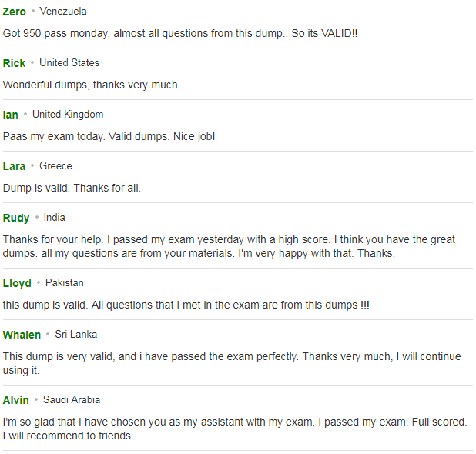Click the 'Got 950 pass monday' review text
The width and height of the screenshot is (476, 454).
tap(180, 33)
